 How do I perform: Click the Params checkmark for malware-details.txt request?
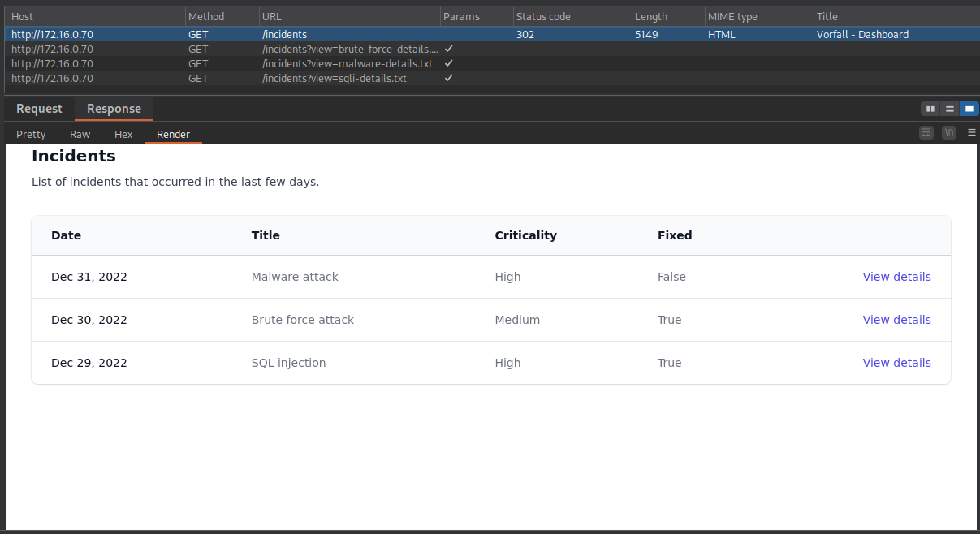click(448, 63)
